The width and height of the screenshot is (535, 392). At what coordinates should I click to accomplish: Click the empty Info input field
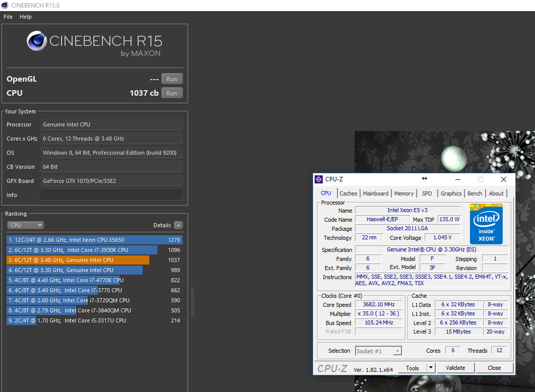(111, 195)
